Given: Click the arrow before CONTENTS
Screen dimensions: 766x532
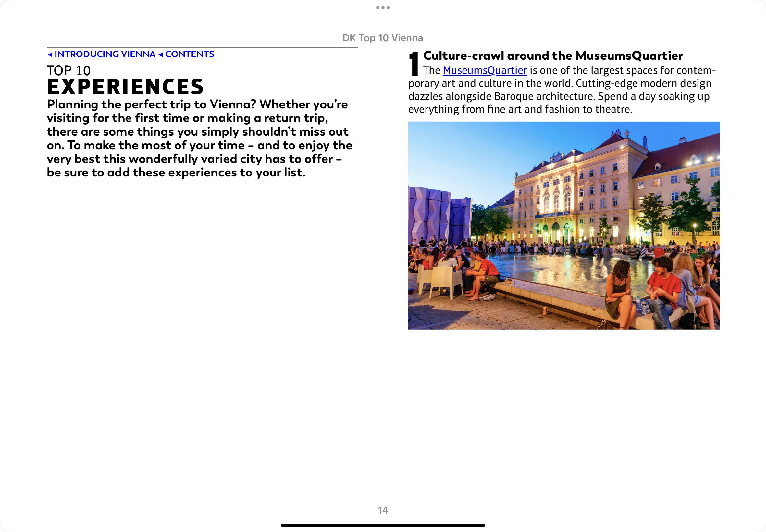Looking at the screenshot, I should (x=161, y=54).
